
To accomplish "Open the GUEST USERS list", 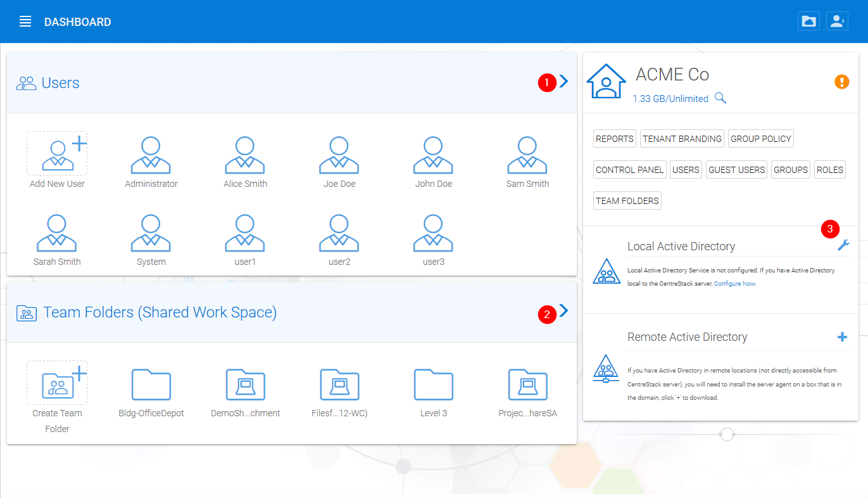I will 736,169.
